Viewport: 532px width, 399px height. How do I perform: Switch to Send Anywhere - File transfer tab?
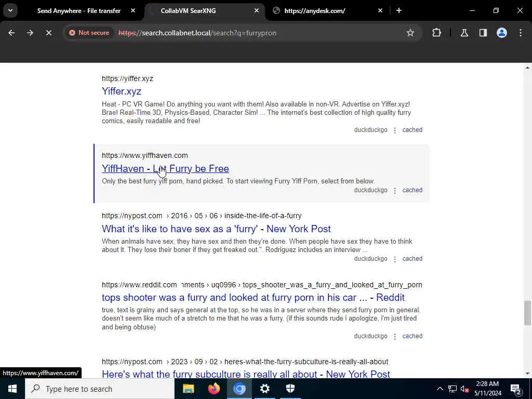coord(79,11)
